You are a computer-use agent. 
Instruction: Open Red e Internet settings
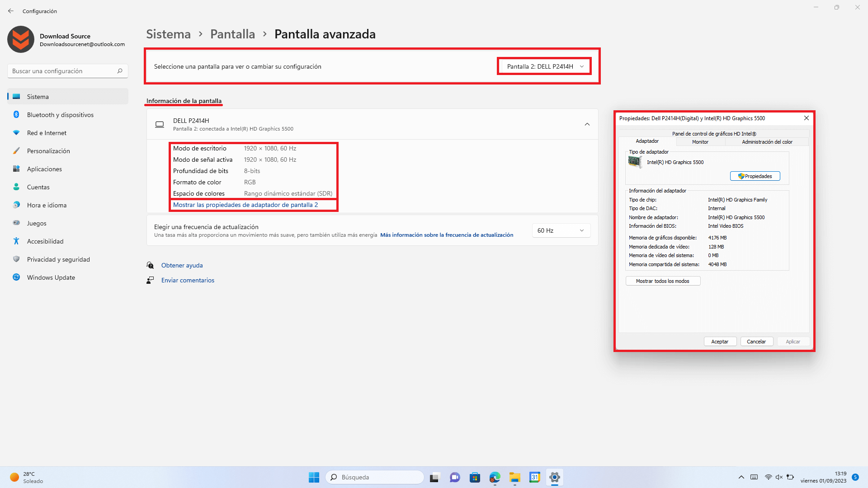(68, 133)
